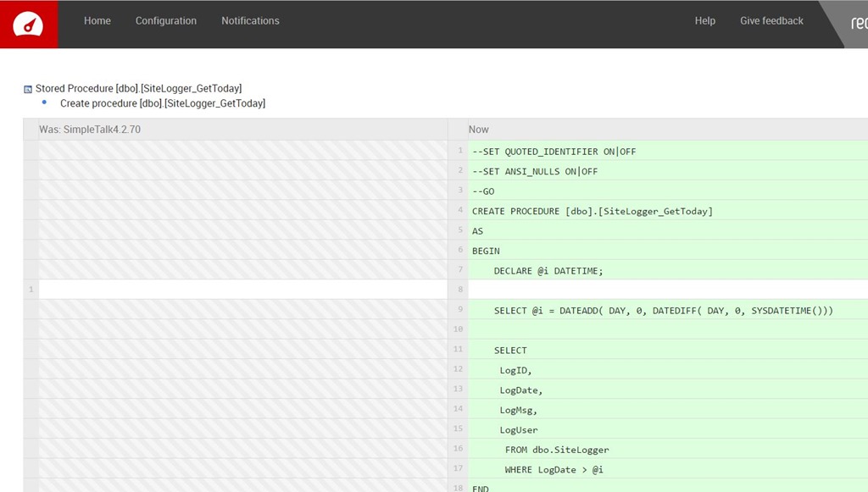Click the LogMsg column line

pos(519,410)
